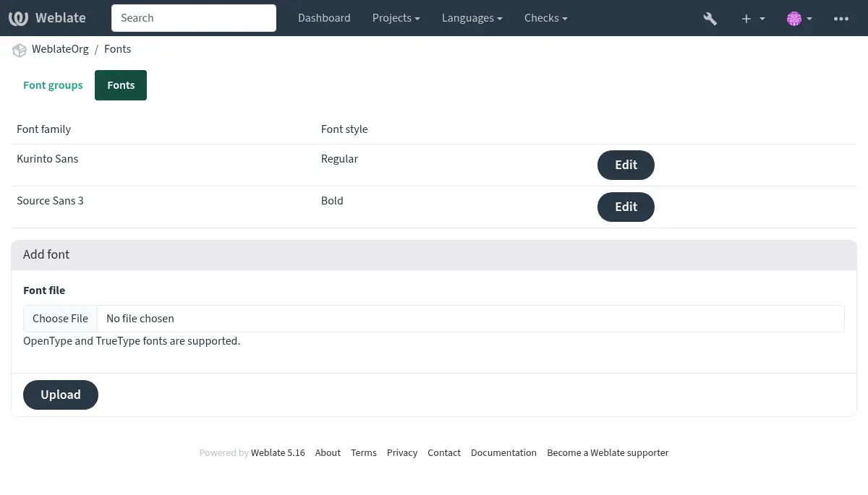Edit the Source Sans 3 font

(x=626, y=207)
